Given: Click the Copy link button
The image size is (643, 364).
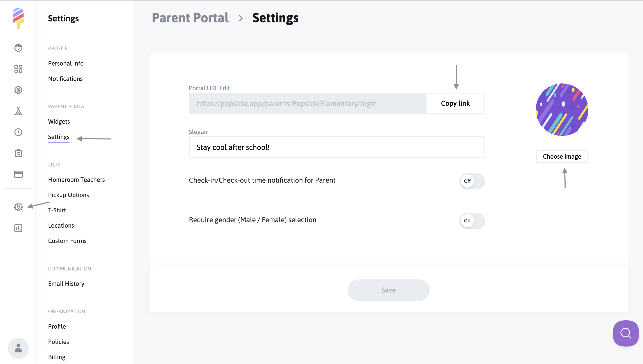Looking at the screenshot, I should tap(455, 103).
